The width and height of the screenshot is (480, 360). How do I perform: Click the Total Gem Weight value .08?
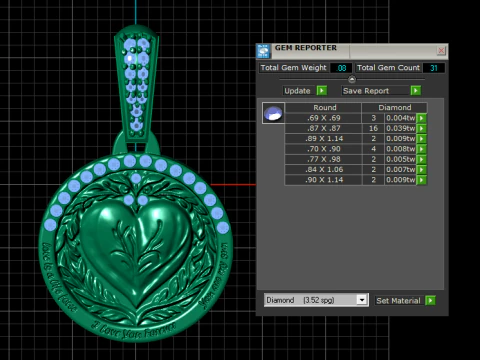coord(341,68)
